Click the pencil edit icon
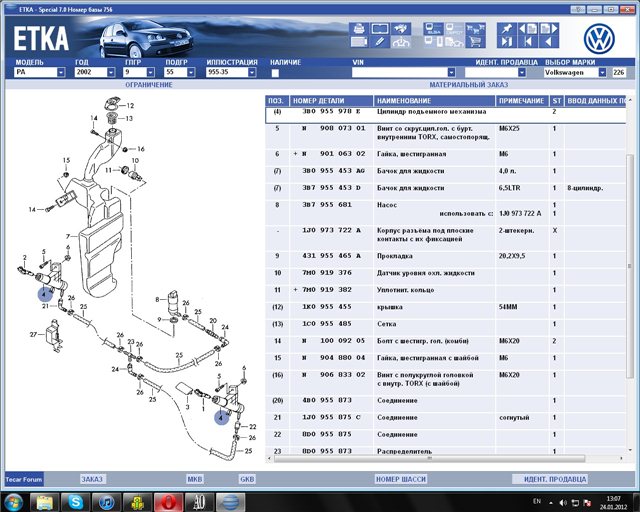Screen dimensions: 640x512 380,42
